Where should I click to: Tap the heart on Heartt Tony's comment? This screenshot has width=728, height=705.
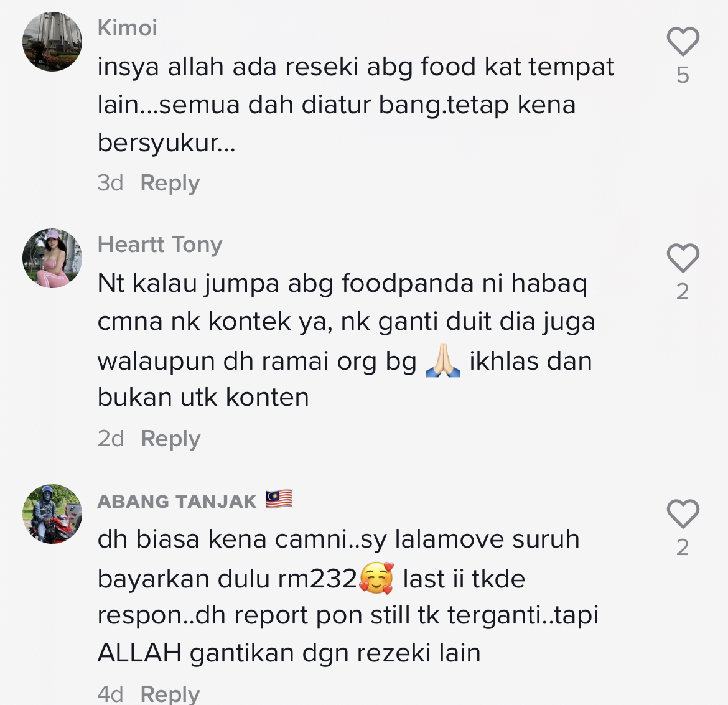(x=683, y=258)
